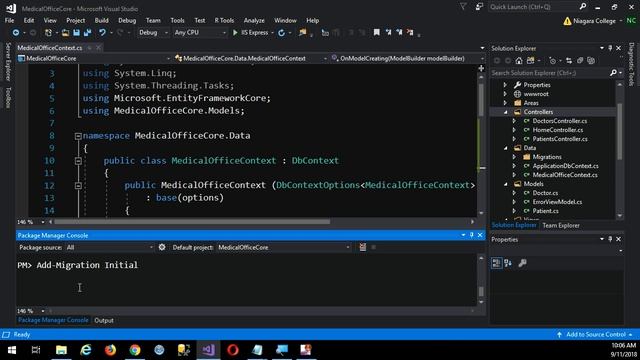Click the Save toolbar icon

pos(76,33)
